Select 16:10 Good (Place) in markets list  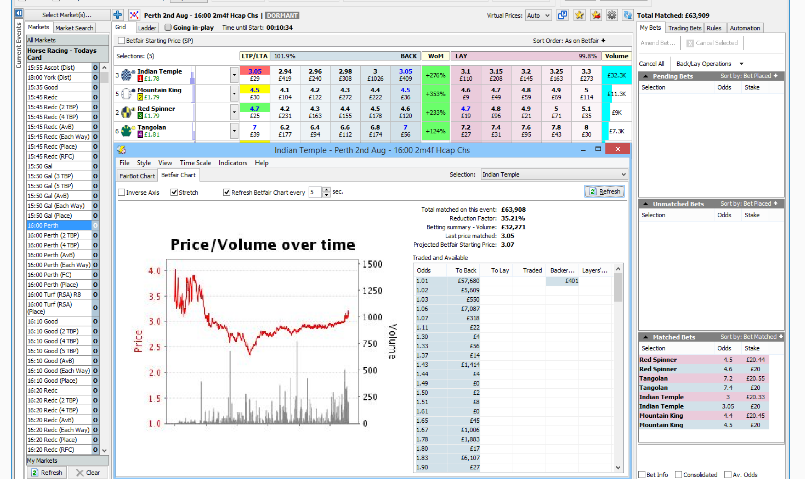[59, 380]
